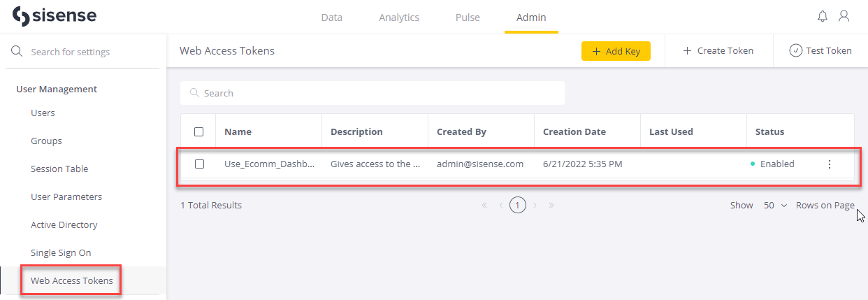The width and height of the screenshot is (868, 300).
Task: Click the Add Key button
Action: click(616, 51)
